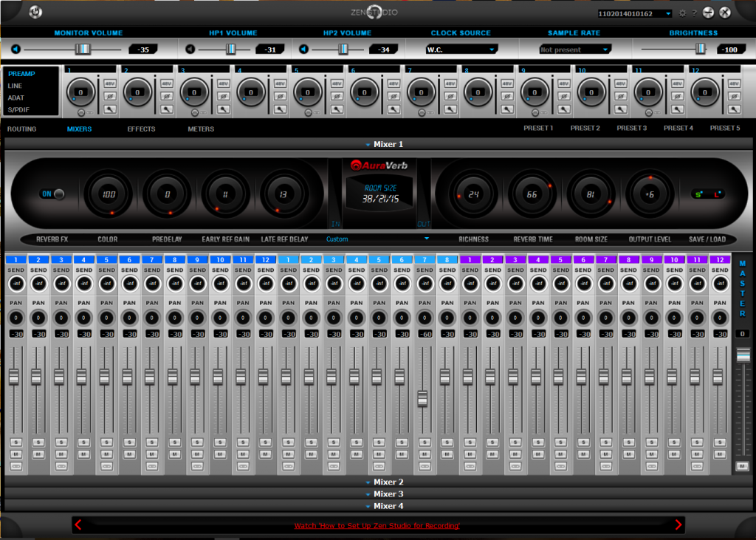Click the Brightness slider handle
The height and width of the screenshot is (540, 756).
click(x=700, y=49)
